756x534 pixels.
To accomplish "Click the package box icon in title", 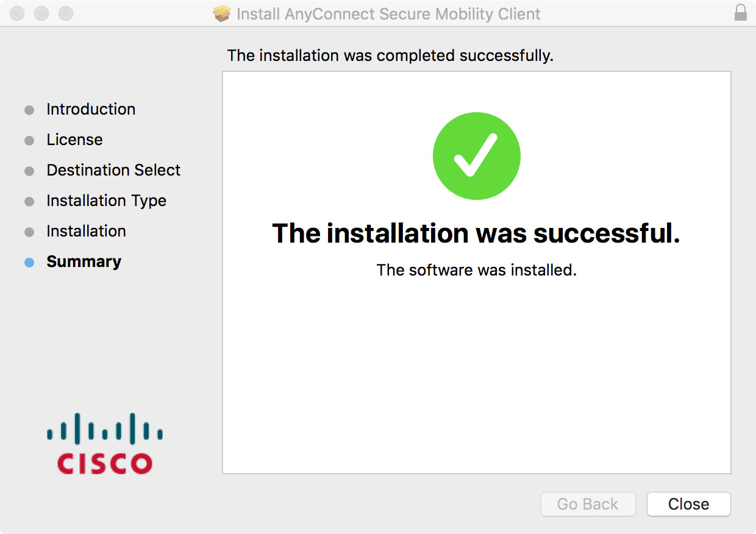I will point(222,13).
